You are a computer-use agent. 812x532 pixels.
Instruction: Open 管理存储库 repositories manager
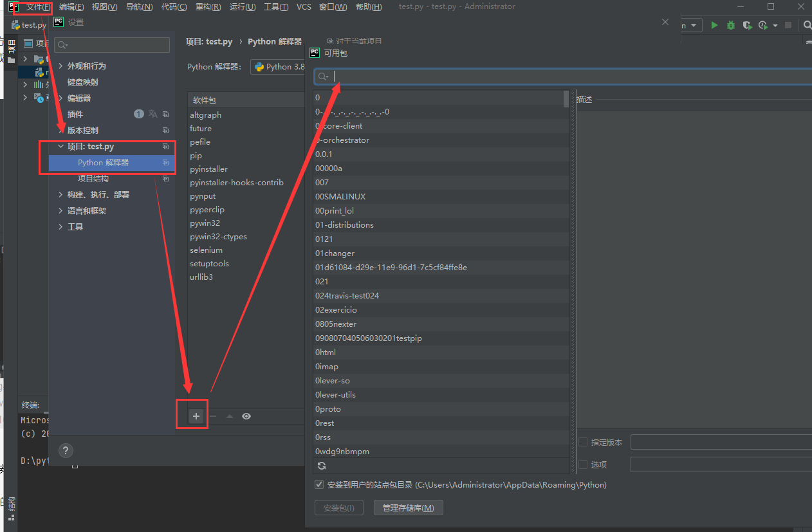(408, 508)
